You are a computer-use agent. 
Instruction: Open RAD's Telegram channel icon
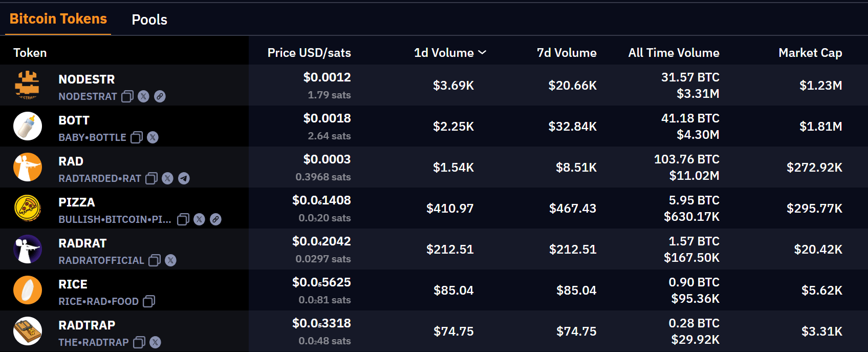coord(184,178)
